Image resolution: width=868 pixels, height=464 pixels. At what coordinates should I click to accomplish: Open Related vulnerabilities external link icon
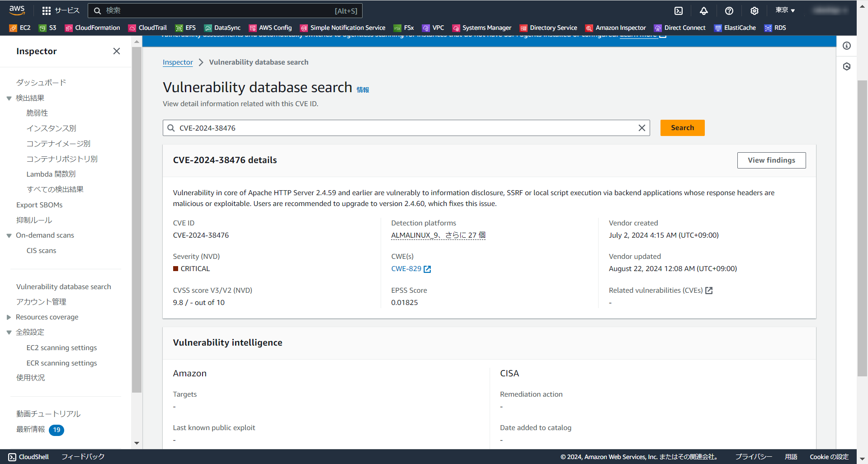709,291
